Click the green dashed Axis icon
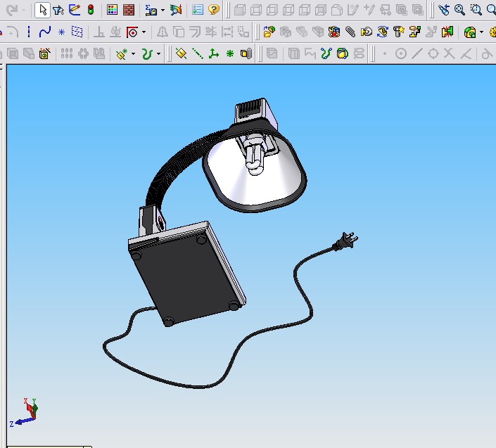Screen dimensions: 496x448 [x=198, y=53]
